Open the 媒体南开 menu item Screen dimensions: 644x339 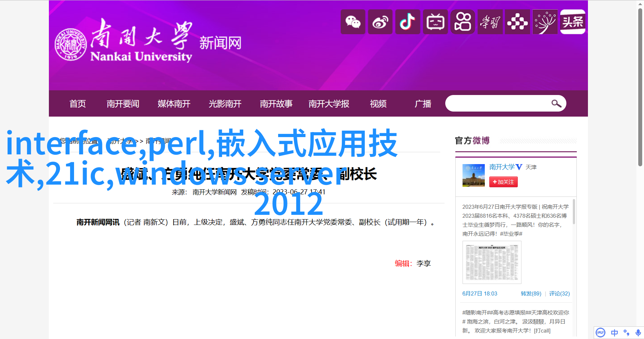point(174,104)
